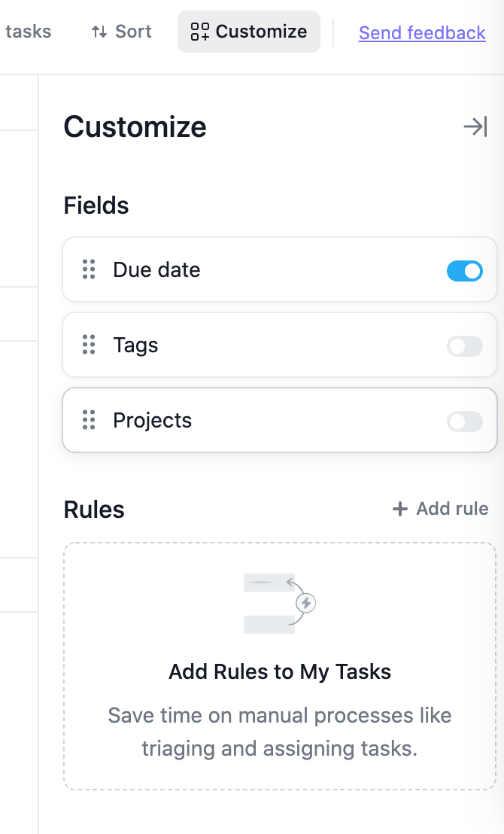This screenshot has height=834, width=504.
Task: Open the tasks filter in toolbar
Action: point(28,32)
